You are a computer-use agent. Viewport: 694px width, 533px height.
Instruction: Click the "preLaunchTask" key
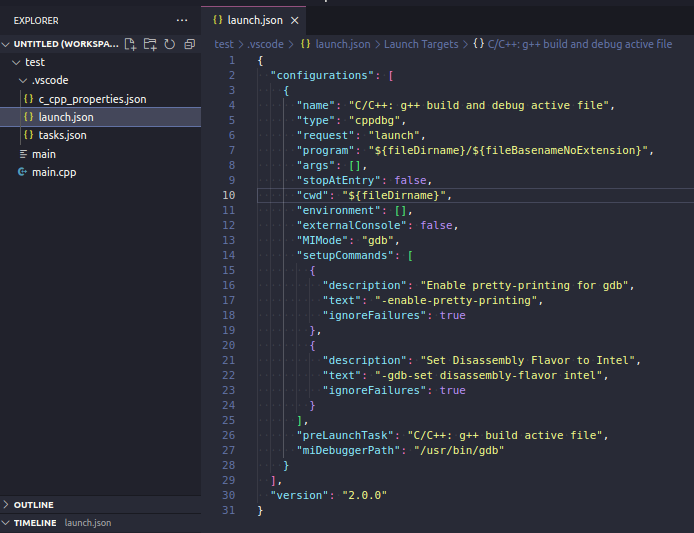tap(345, 435)
